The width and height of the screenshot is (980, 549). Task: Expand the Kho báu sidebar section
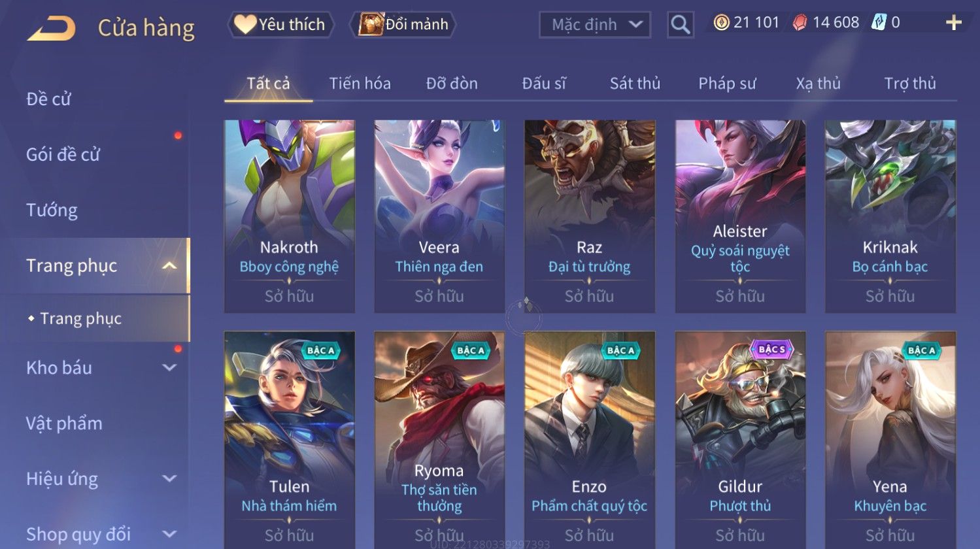pos(169,368)
